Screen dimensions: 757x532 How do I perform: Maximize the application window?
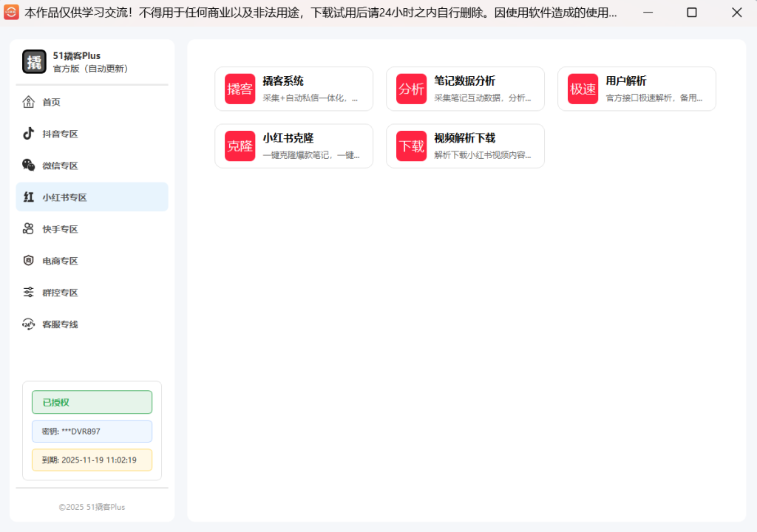[x=691, y=13]
